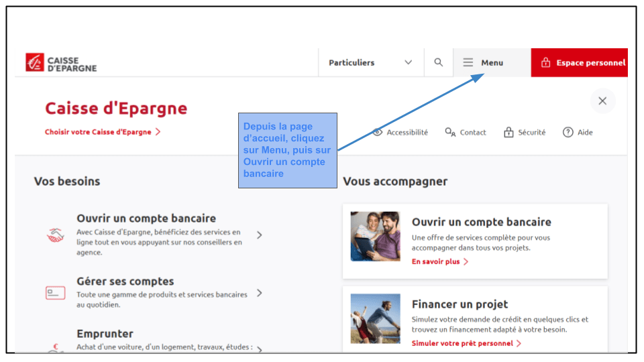The image size is (644, 362).
Task: Click the card icon for Gérer ses comptes
Action: click(56, 293)
